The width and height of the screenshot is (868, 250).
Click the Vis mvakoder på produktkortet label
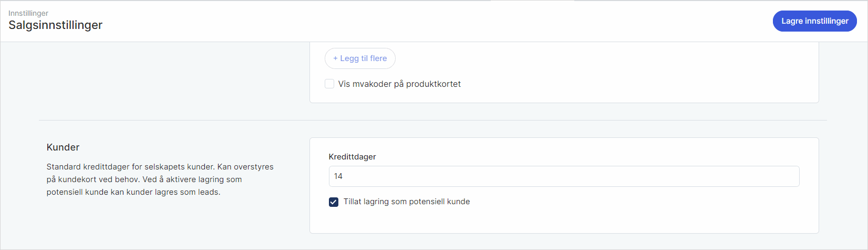tap(399, 84)
